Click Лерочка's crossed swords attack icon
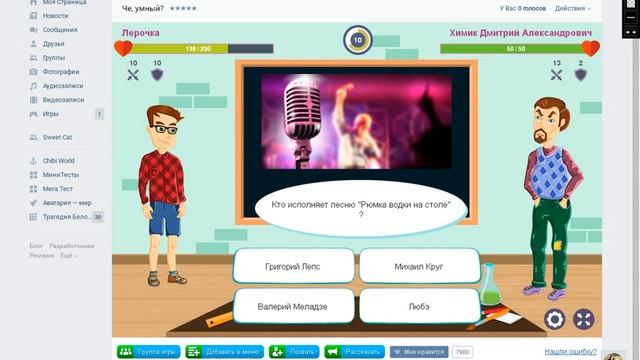This screenshot has width=640, height=360. coord(133,75)
